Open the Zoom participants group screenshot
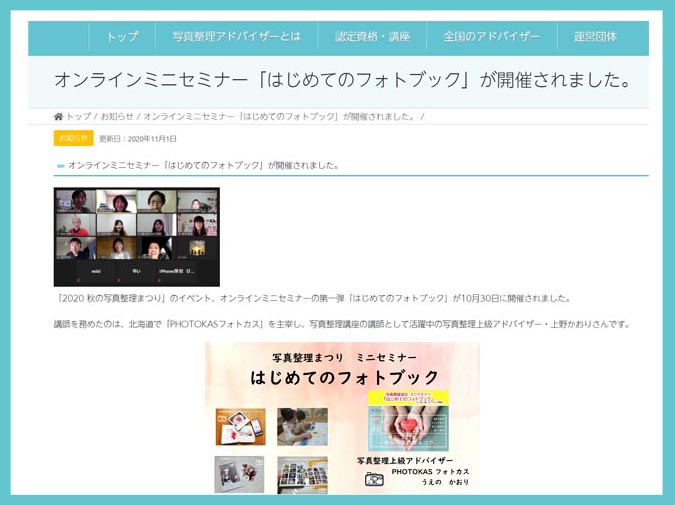Screen dimensions: 675x505 coord(136,237)
